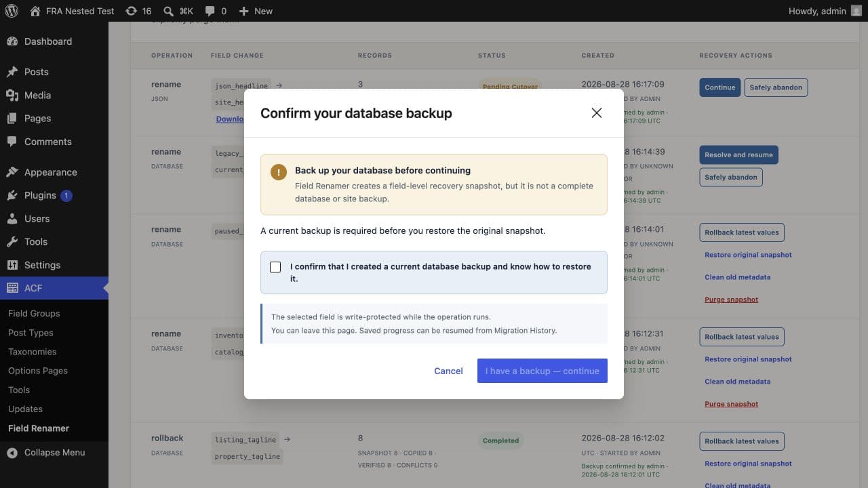This screenshot has width=868, height=488.
Task: Click the WordPress logo in admin bar
Action: tap(12, 11)
